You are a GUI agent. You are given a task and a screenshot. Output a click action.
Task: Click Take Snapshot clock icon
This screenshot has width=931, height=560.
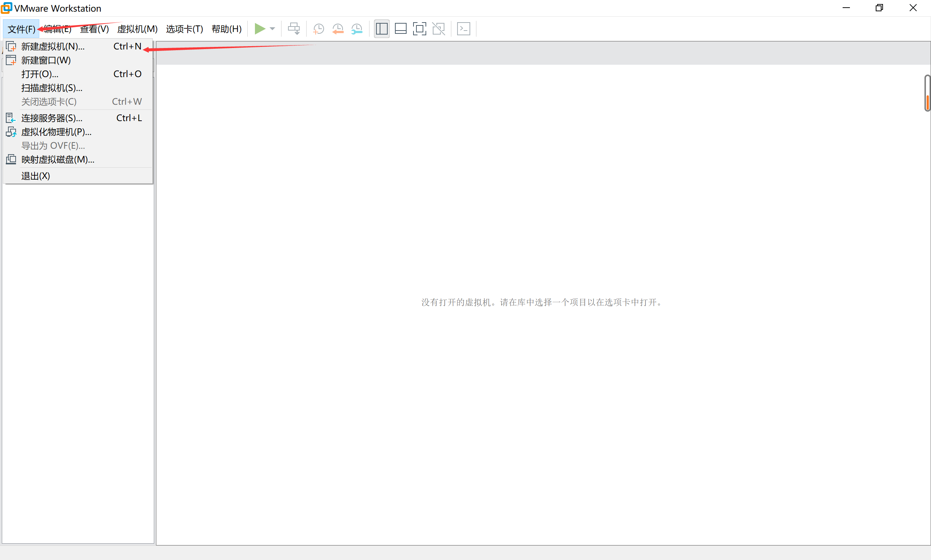[319, 29]
